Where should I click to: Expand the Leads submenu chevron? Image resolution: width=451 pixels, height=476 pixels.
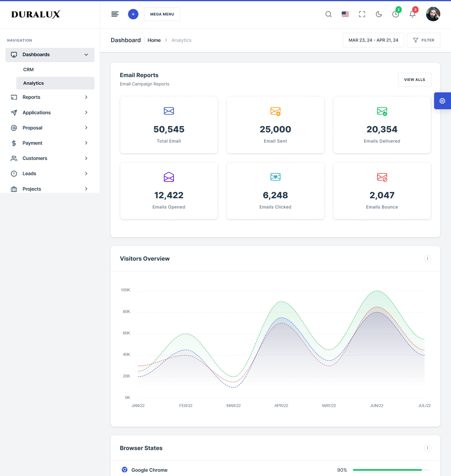pyautogui.click(x=86, y=174)
